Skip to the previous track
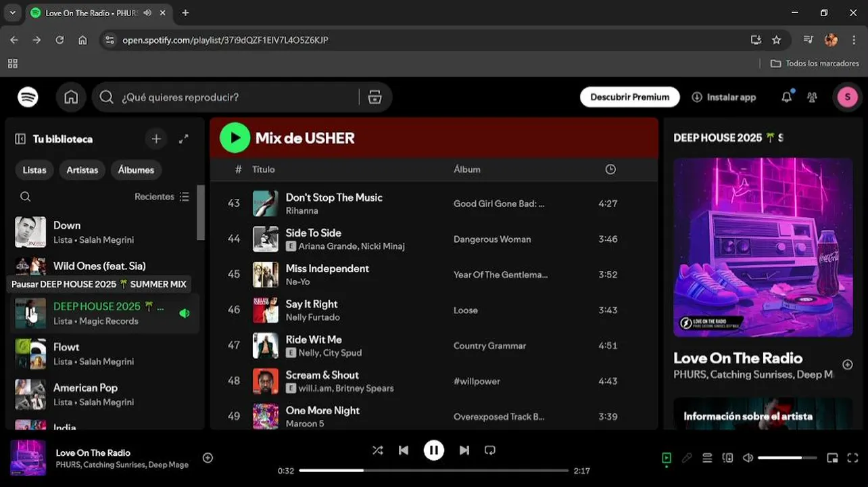This screenshot has height=487, width=868. point(404,450)
